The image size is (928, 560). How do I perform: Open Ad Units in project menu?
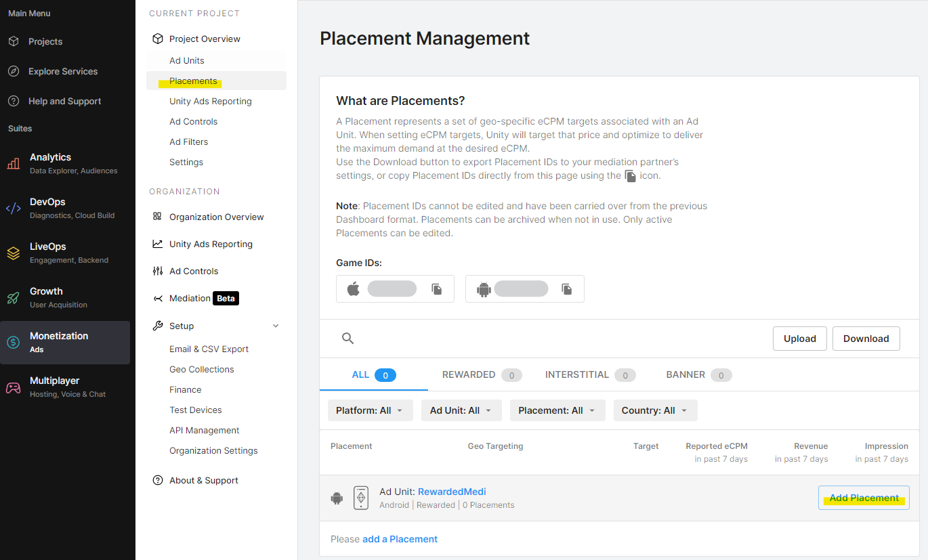click(x=217, y=60)
